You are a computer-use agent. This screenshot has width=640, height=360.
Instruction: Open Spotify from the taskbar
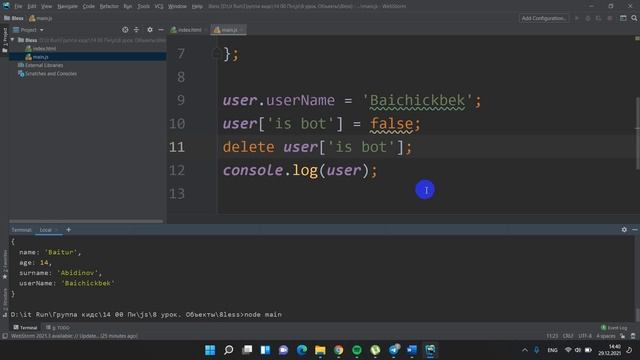point(357,350)
